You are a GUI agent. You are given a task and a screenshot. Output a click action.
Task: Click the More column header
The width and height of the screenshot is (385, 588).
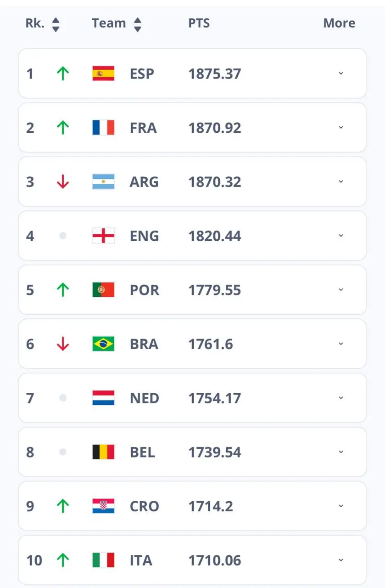339,23
